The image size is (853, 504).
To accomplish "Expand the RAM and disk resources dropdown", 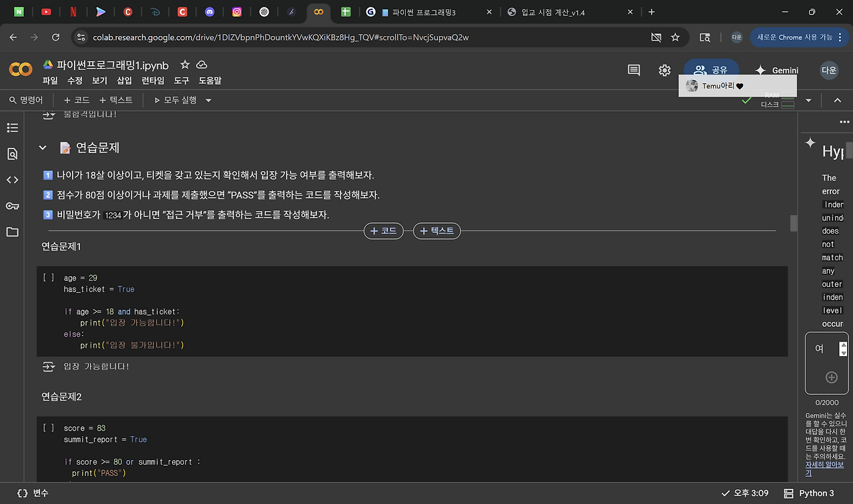I will coord(808,100).
